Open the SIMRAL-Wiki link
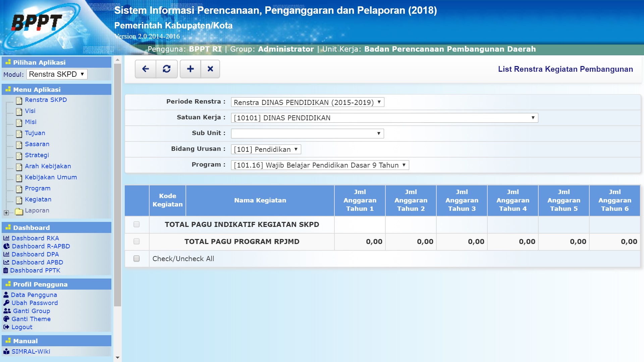This screenshot has width=644, height=362. 30,351
